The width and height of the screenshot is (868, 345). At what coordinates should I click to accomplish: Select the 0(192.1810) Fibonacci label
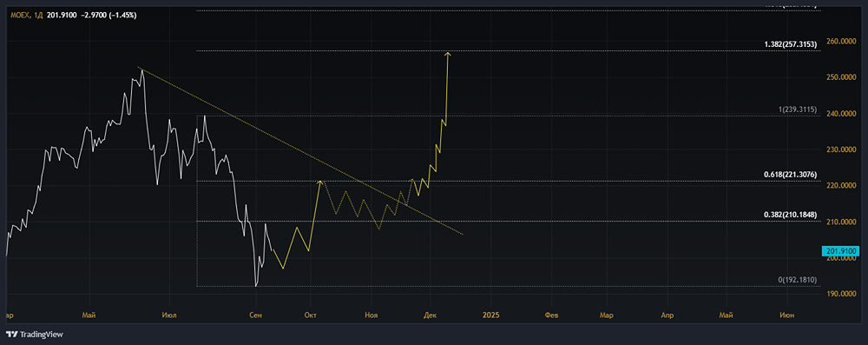coord(799,280)
